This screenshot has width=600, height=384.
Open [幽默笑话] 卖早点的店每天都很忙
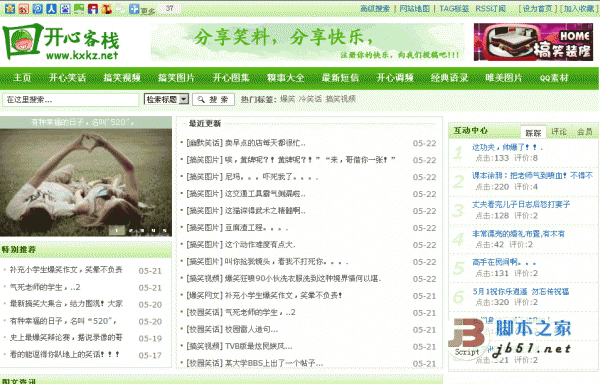click(246, 143)
